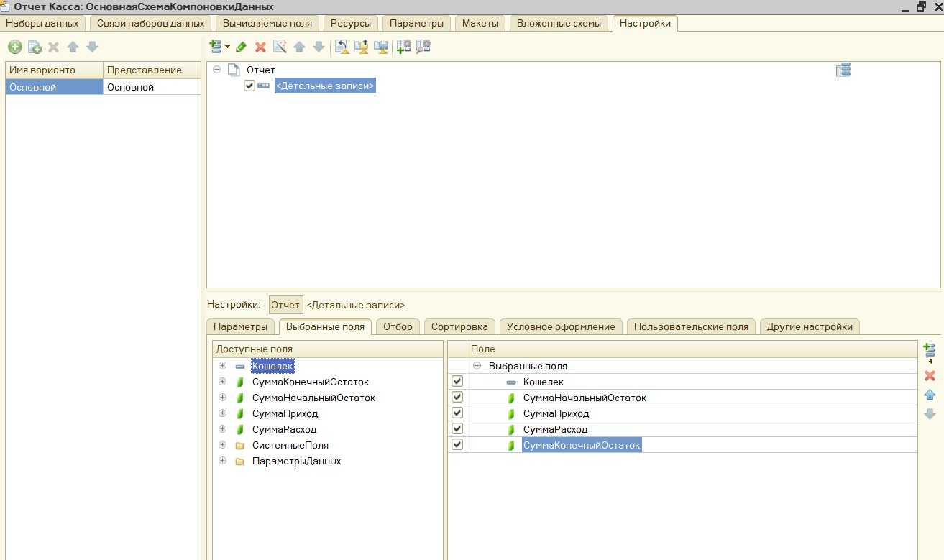Screen dimensions: 944x560
Task: Toggle checkbox for СуммаПриход selected field
Action: (457, 413)
